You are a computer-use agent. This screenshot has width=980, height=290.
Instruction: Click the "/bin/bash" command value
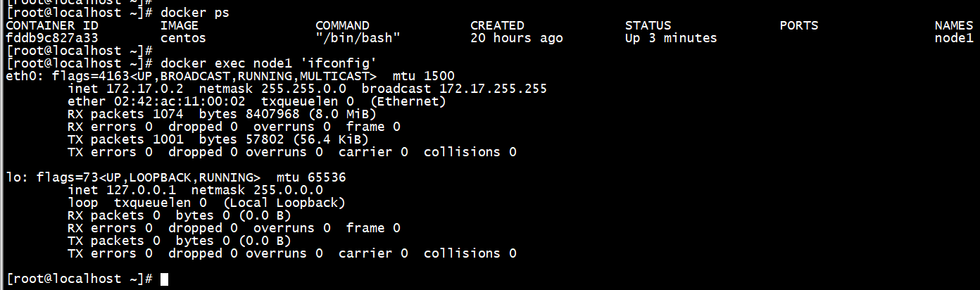click(358, 38)
